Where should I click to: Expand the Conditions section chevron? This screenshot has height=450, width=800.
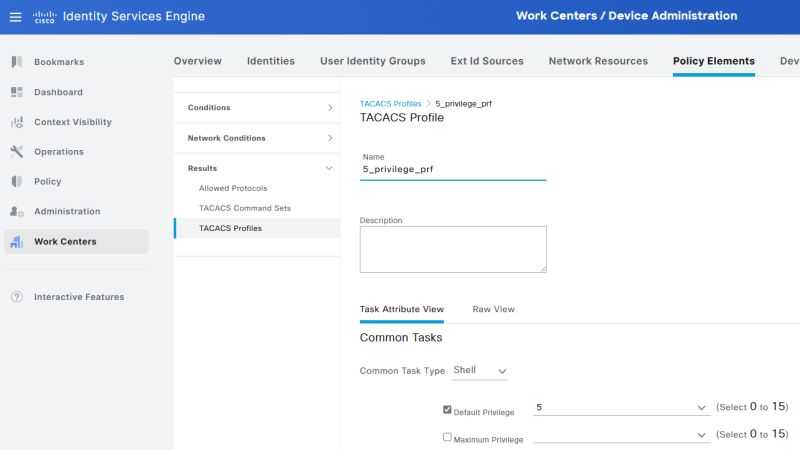(330, 108)
